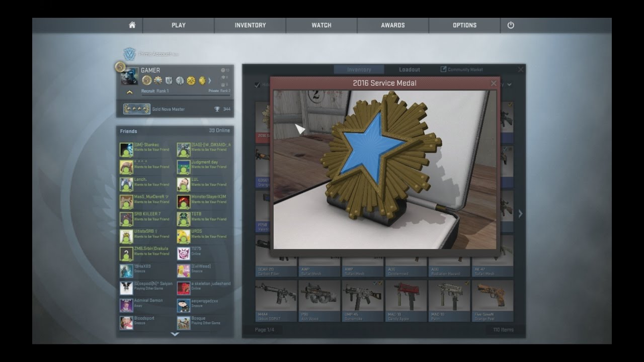The image size is (644, 362).
Task: Click friend name 1BHaX89
Action: [x=142, y=266]
